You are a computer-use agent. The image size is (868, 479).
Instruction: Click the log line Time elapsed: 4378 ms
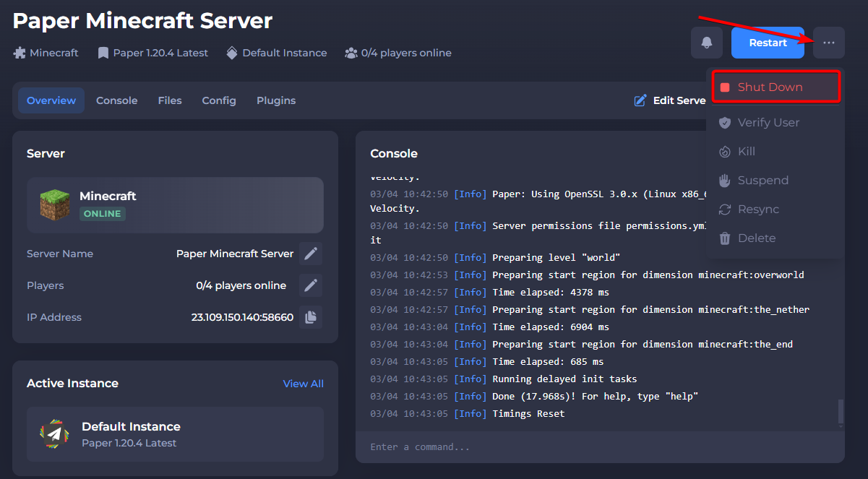[x=490, y=293]
